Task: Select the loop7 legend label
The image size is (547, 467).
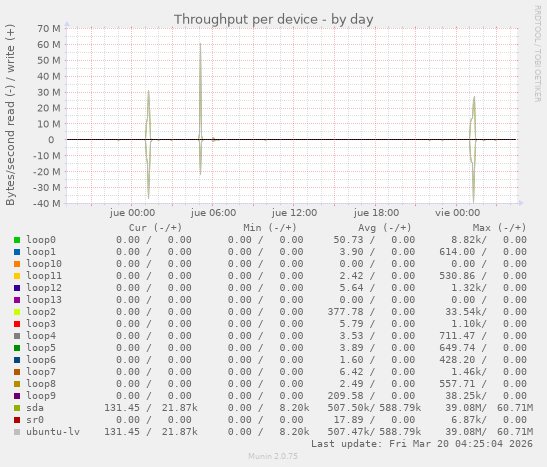Action: click(x=41, y=372)
